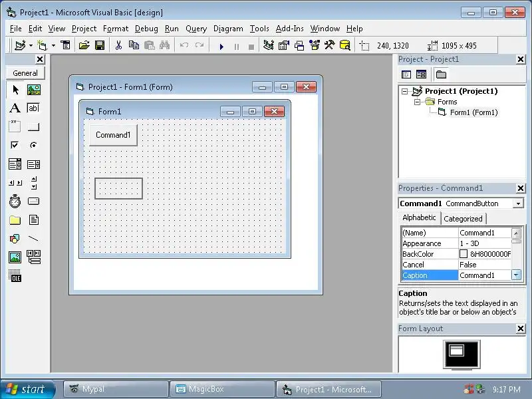Open the File menu

tap(15, 29)
